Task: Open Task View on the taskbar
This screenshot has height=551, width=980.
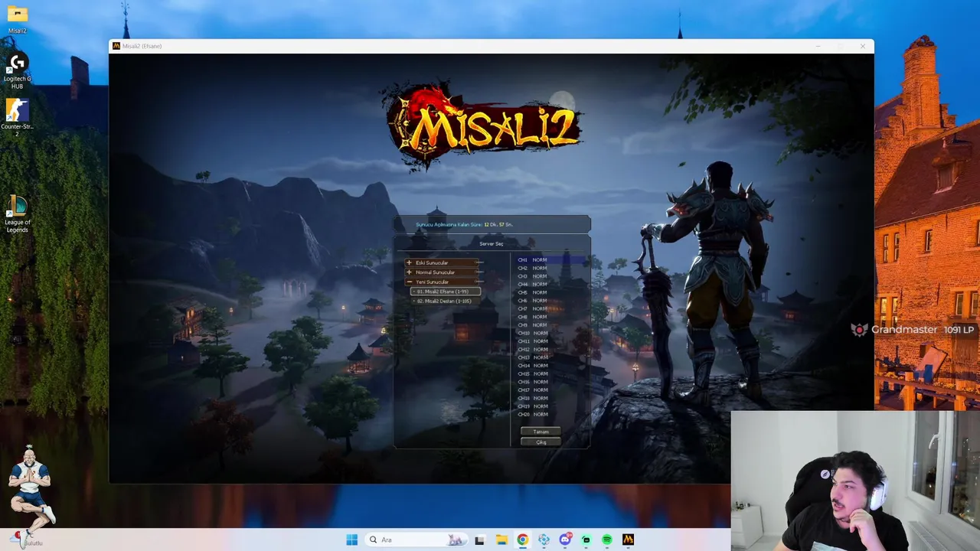Action: 479,540
